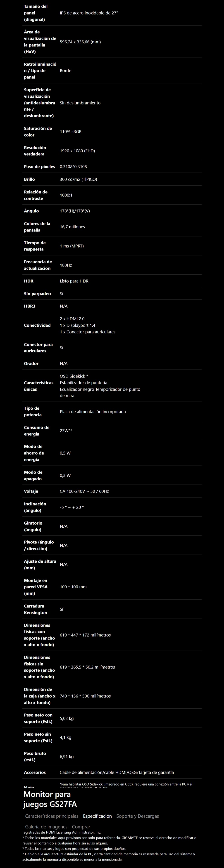Viewport: 224px width, 868px height.
Task: Click the Tiempo de respuesta label
Action: point(35,246)
